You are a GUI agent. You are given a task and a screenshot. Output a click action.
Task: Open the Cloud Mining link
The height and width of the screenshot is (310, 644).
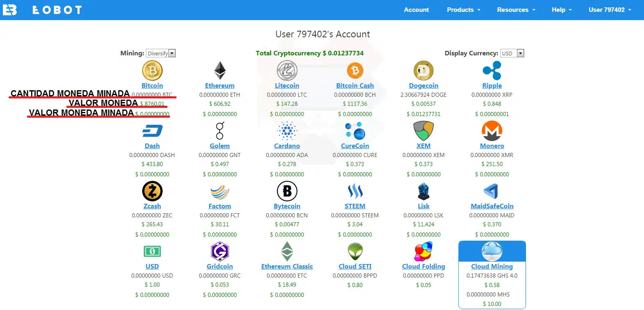point(492,267)
